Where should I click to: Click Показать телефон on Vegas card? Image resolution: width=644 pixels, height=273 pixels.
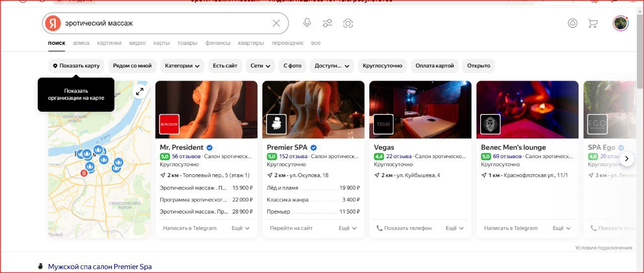tap(404, 228)
